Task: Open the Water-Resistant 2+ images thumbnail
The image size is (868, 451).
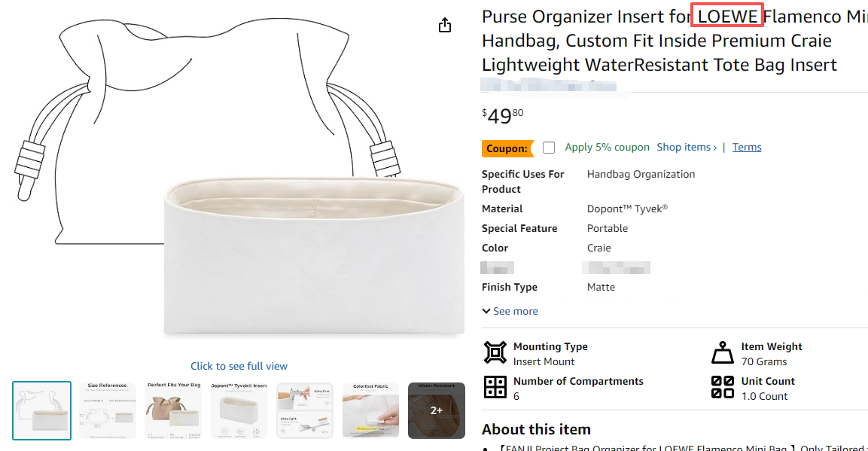Action: coord(436,410)
